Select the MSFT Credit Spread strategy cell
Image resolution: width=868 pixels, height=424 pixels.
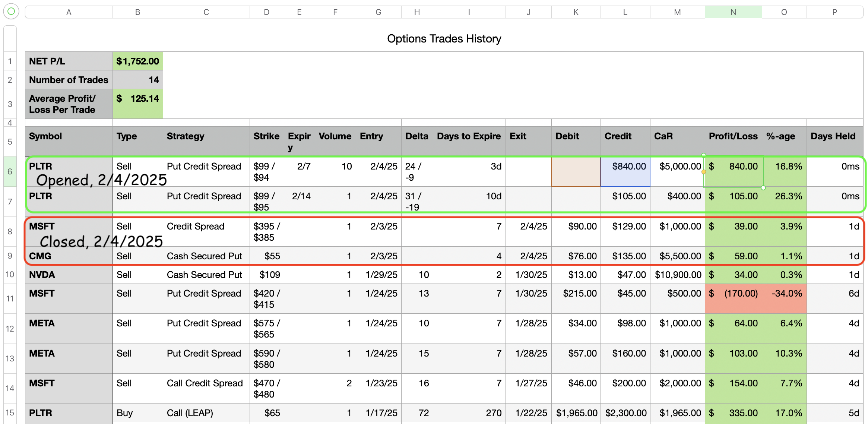click(x=206, y=231)
